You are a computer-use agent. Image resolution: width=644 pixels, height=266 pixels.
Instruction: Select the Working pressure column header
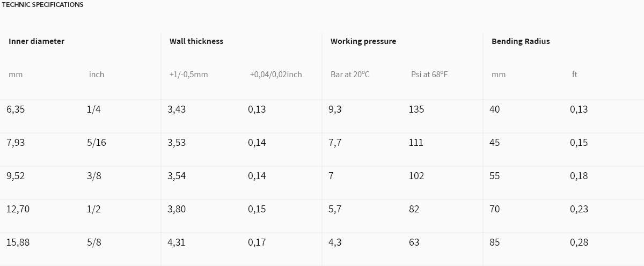[x=363, y=41]
